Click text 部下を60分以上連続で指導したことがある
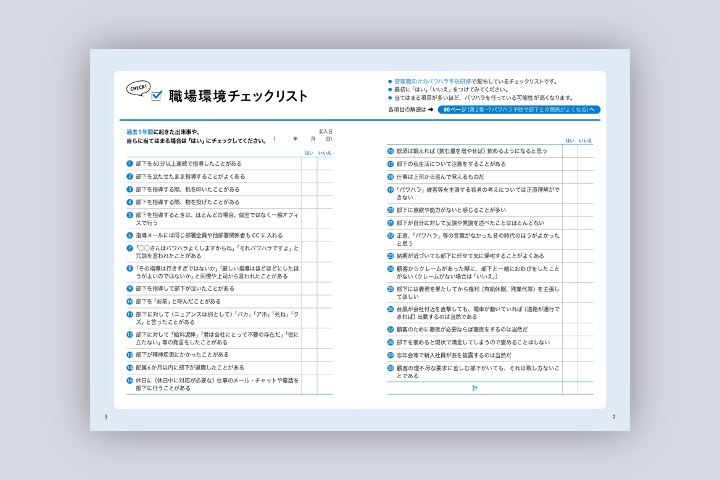Viewport: 720px width, 480px height. 189,163
